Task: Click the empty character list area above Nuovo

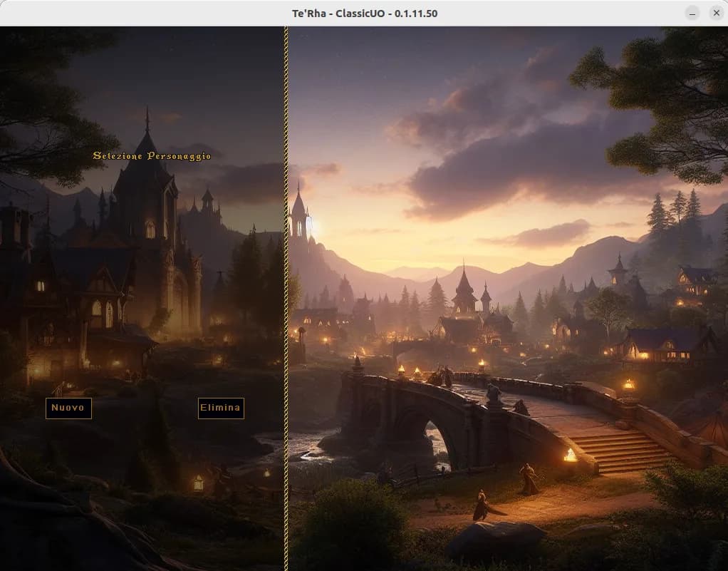Action: (x=142, y=285)
